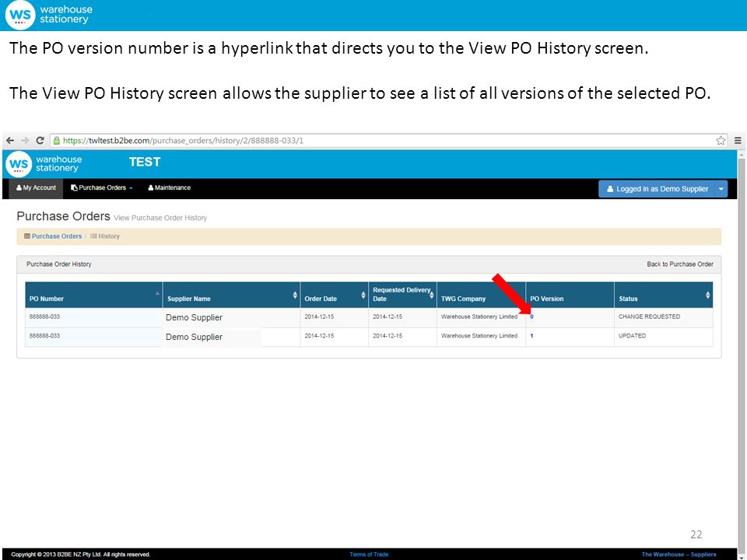This screenshot has height=560, width=747.
Task: Click the browser forward arrow
Action: (25, 141)
